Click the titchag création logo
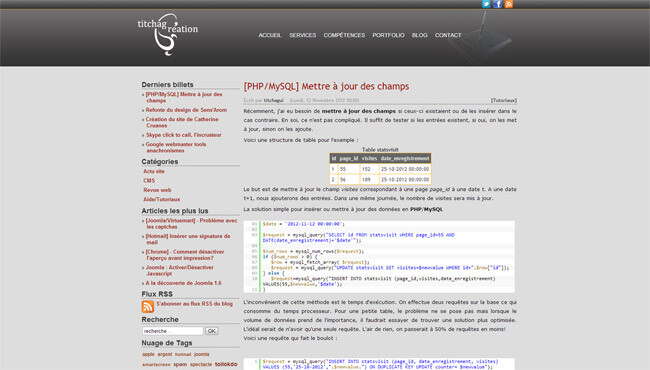Viewport: 650px width, 370px height. pyautogui.click(x=168, y=35)
